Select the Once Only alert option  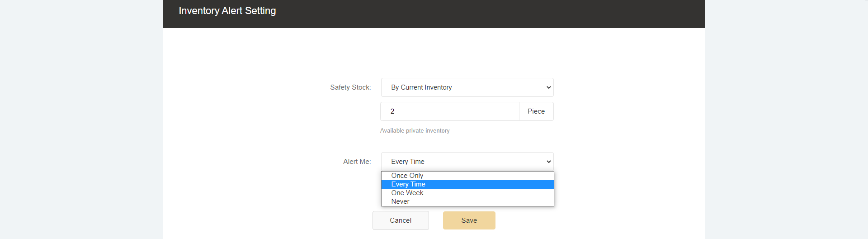pos(407,176)
